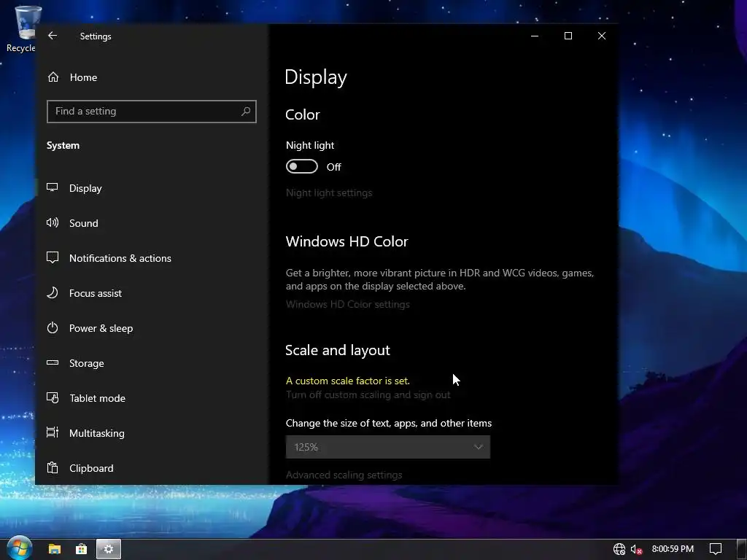The width and height of the screenshot is (747, 560).
Task: Click the Focus assist moon icon
Action: pyautogui.click(x=53, y=292)
